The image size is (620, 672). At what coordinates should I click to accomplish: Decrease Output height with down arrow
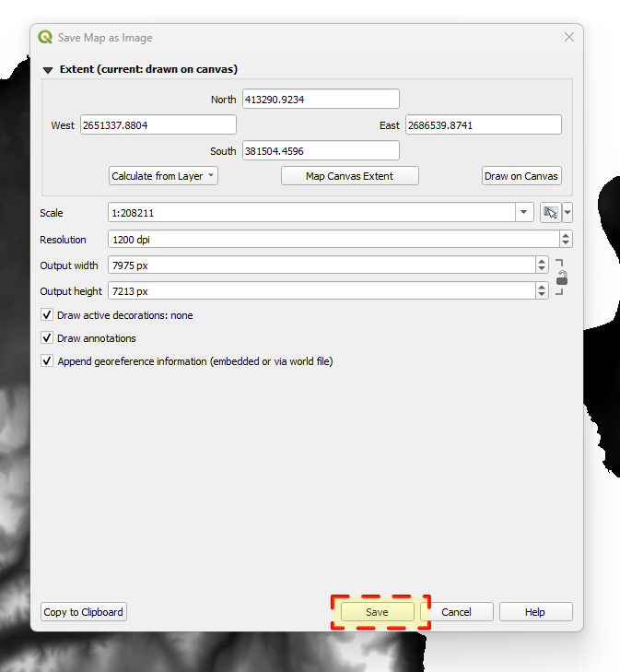542,294
